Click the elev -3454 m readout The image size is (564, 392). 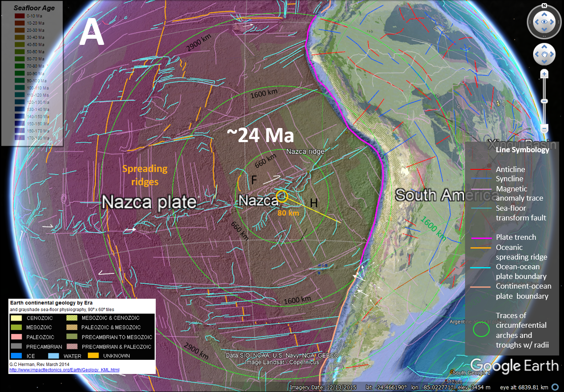475,387
